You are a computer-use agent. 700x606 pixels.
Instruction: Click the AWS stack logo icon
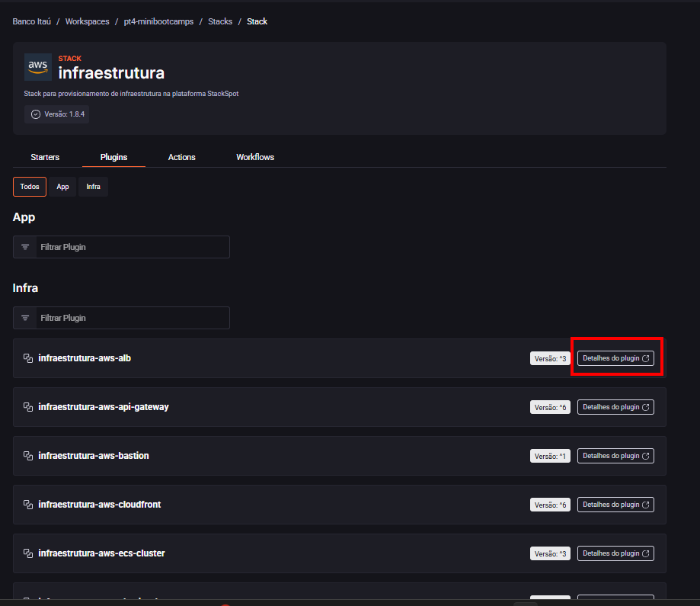click(38, 67)
